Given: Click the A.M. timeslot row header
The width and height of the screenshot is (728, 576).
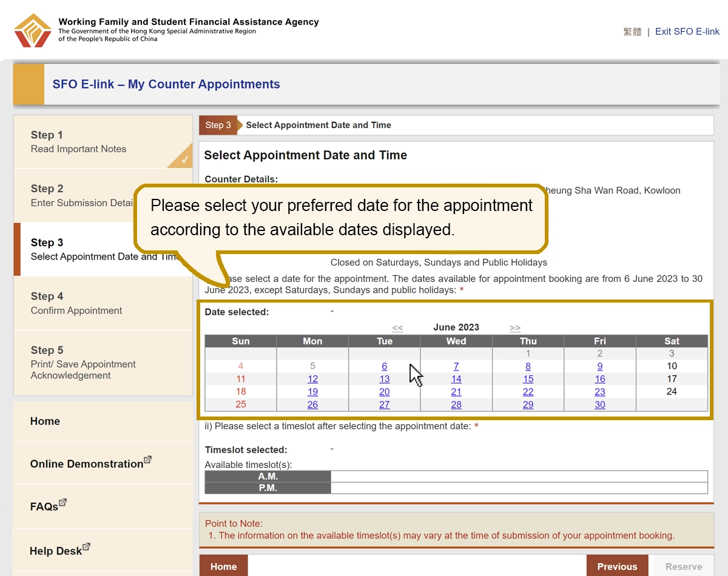Looking at the screenshot, I should (x=268, y=477).
